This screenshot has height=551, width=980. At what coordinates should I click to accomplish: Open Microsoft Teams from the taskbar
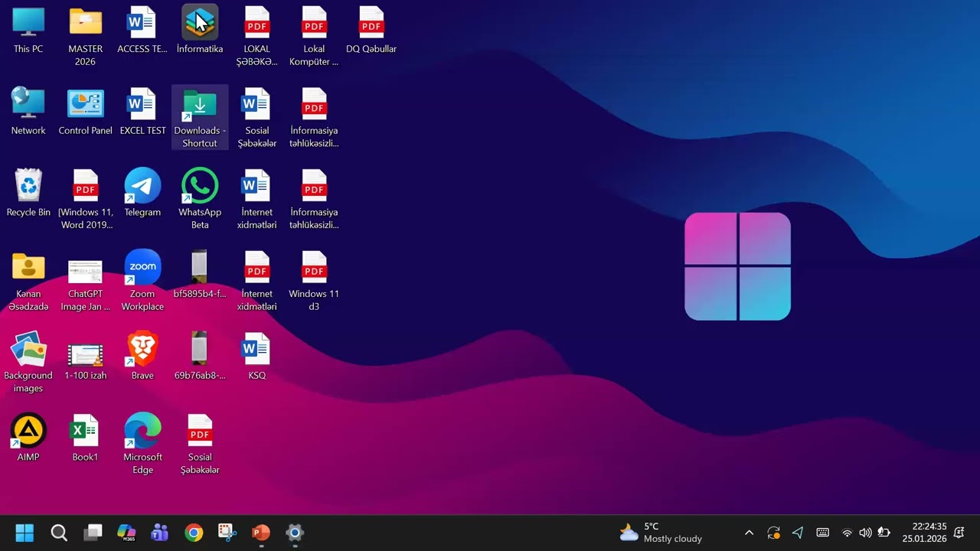160,533
